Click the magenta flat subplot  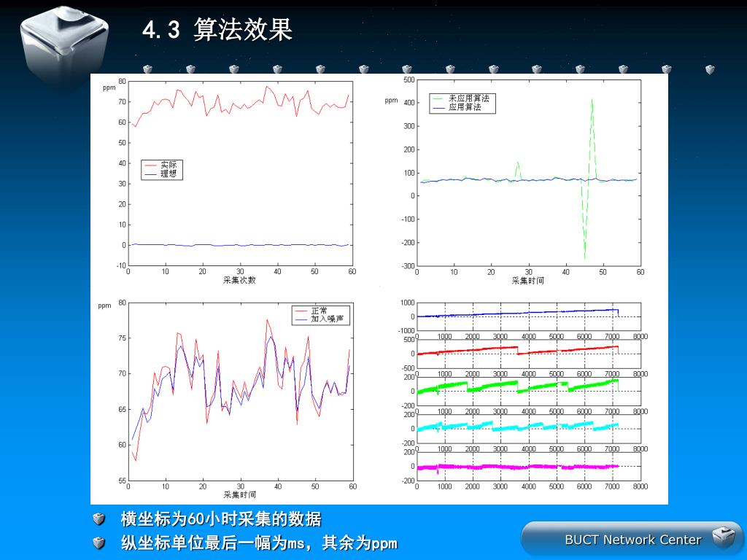tap(518, 467)
